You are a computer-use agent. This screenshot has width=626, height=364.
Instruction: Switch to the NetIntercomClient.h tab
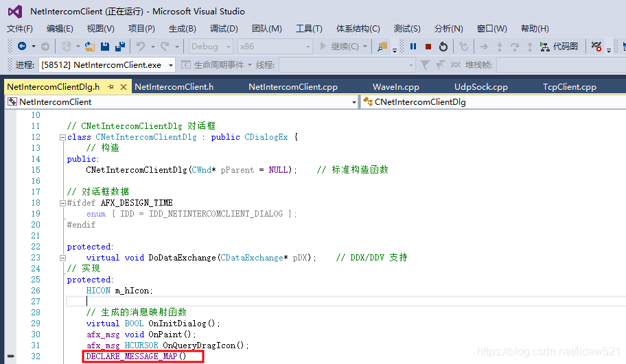click(174, 87)
